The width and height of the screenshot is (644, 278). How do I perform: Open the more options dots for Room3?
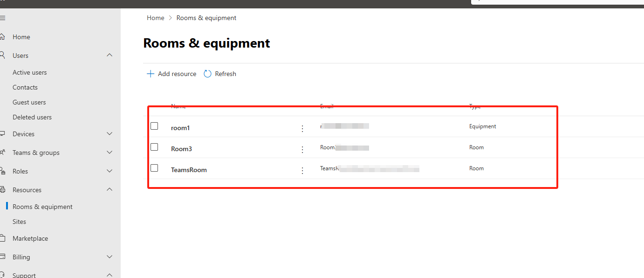(302, 150)
